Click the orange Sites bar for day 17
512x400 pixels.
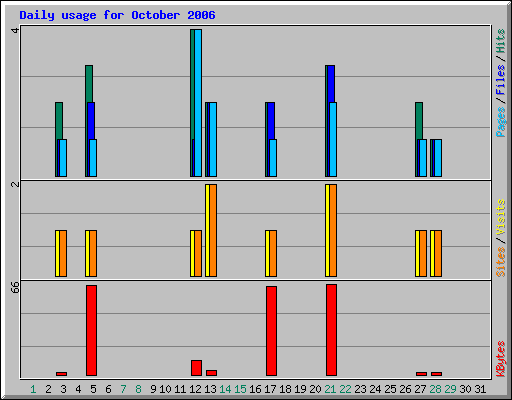pyautogui.click(x=273, y=253)
